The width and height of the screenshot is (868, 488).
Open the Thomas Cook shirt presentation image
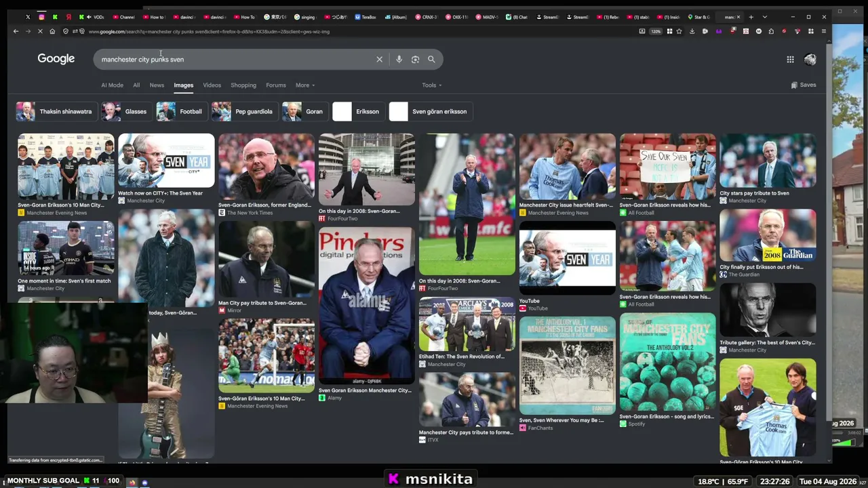click(768, 407)
